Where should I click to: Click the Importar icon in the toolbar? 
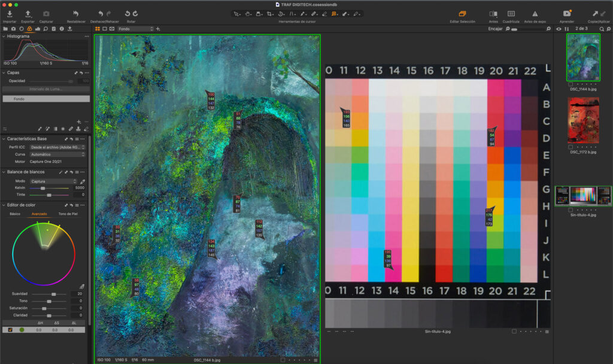click(x=10, y=13)
